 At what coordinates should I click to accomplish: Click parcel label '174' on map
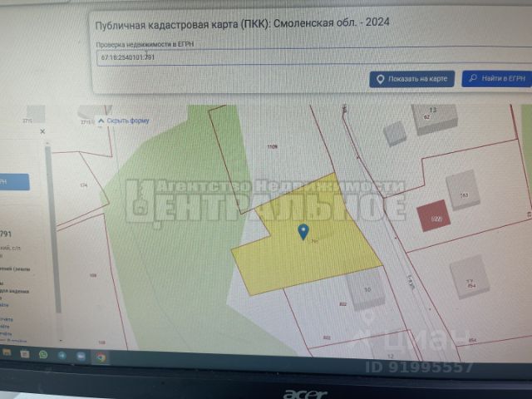(x=84, y=185)
